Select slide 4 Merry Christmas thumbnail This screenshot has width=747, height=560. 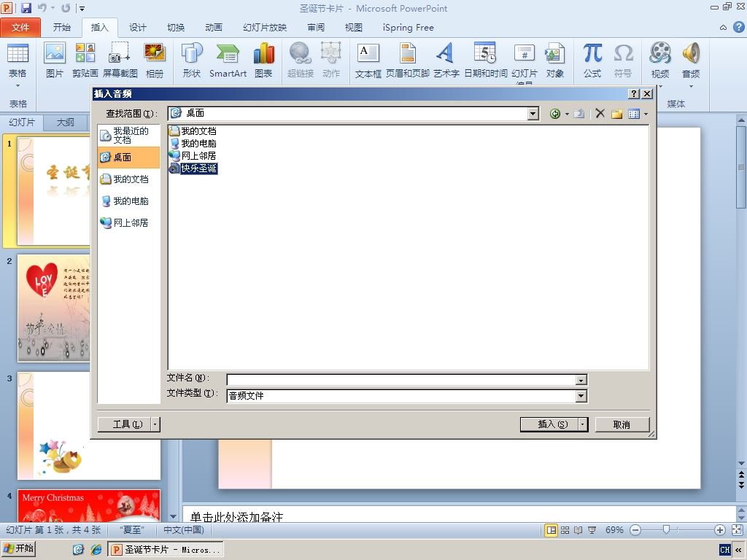pos(89,505)
